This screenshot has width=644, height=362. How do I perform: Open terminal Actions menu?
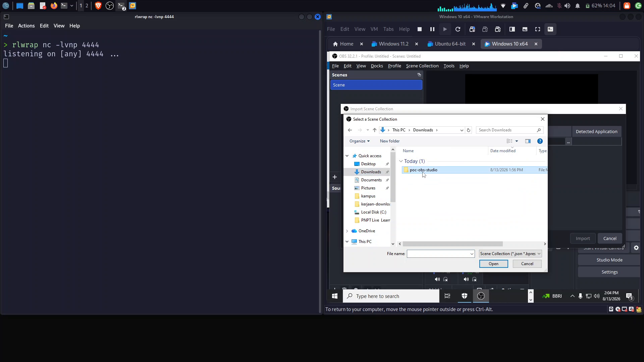coord(26,26)
